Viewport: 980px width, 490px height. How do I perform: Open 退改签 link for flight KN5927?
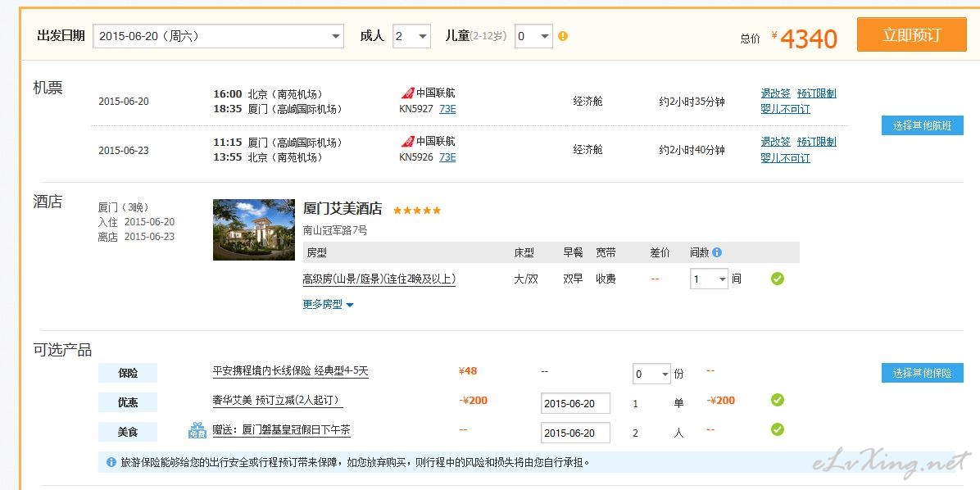(x=776, y=93)
